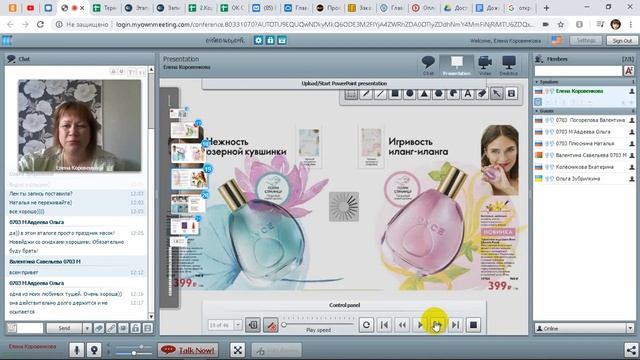Select the filled rectangle shape tool
This screenshot has height=360, width=640.
[x=395, y=94]
